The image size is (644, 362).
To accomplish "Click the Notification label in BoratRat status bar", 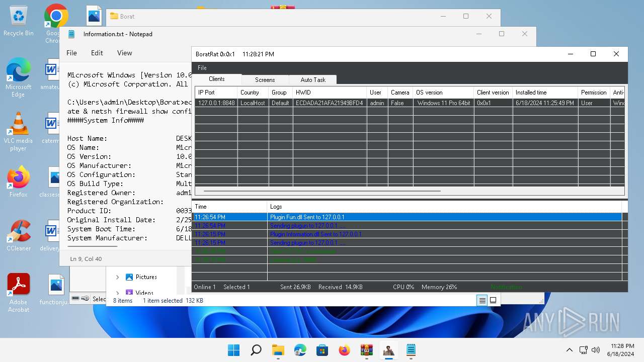I will pos(506,287).
